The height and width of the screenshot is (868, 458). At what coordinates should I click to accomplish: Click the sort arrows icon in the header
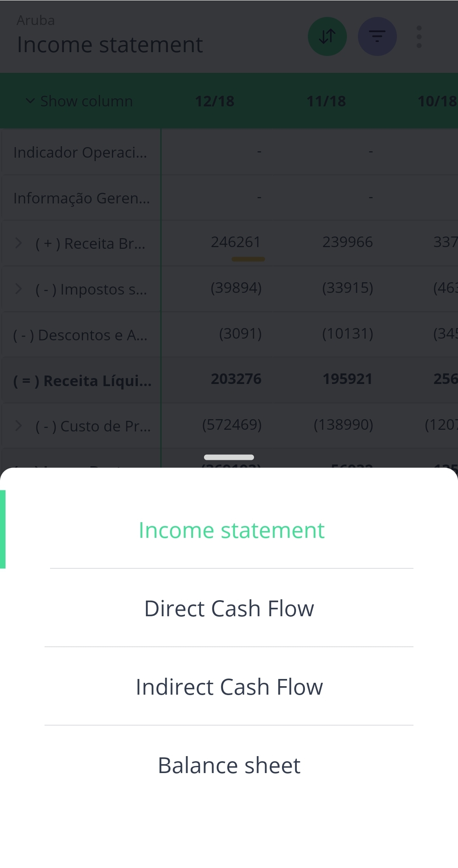(327, 36)
